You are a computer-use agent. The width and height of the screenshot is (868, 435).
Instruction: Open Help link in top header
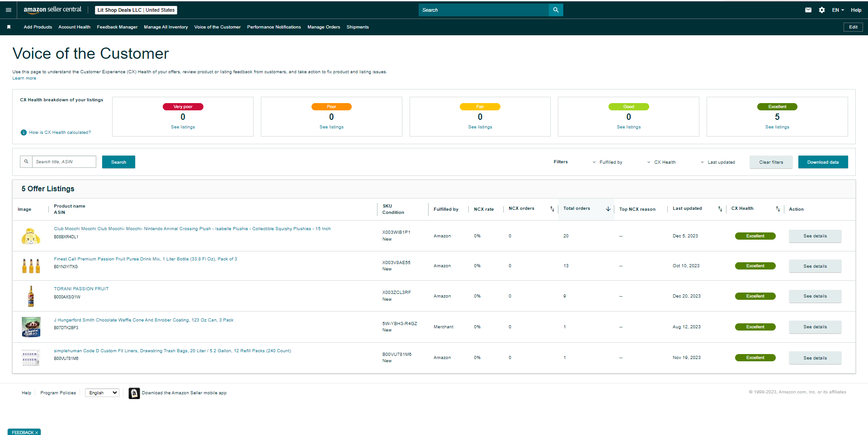point(856,10)
